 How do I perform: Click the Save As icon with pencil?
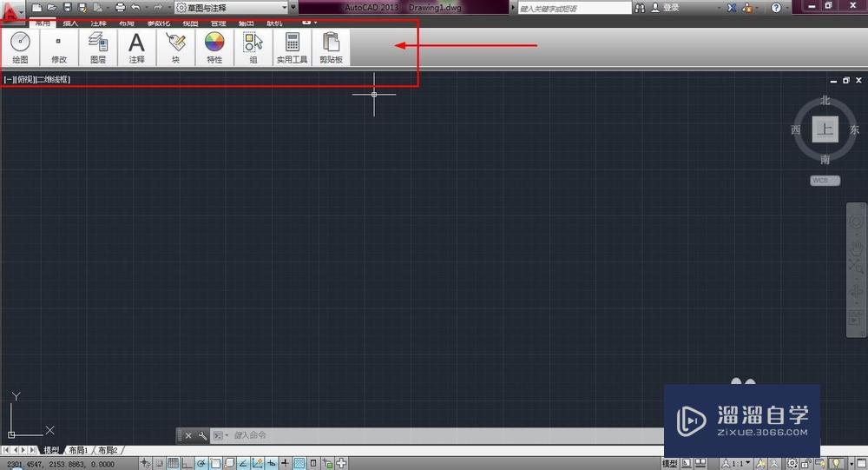[82, 8]
